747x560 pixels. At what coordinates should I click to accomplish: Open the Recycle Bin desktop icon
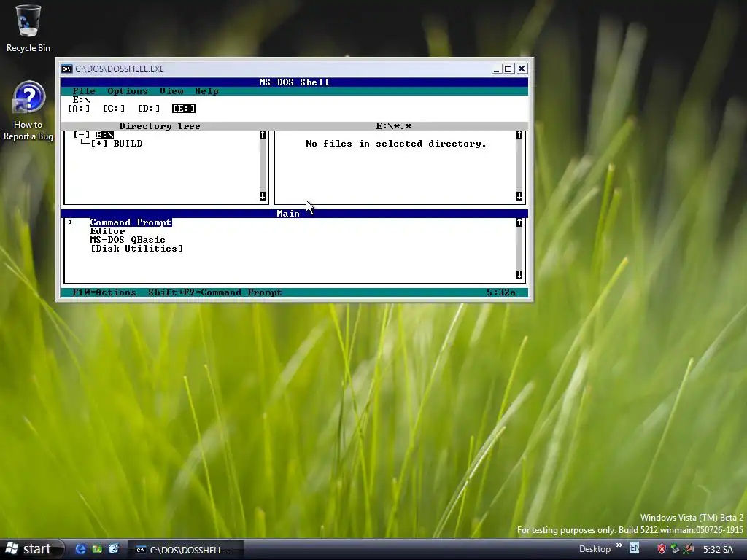[28, 28]
